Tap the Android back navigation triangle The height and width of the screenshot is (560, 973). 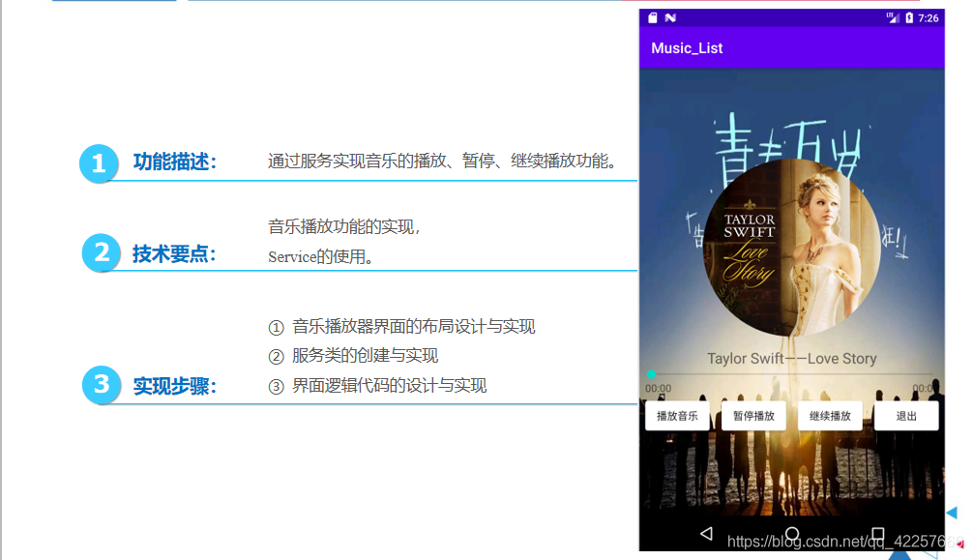[x=706, y=533]
